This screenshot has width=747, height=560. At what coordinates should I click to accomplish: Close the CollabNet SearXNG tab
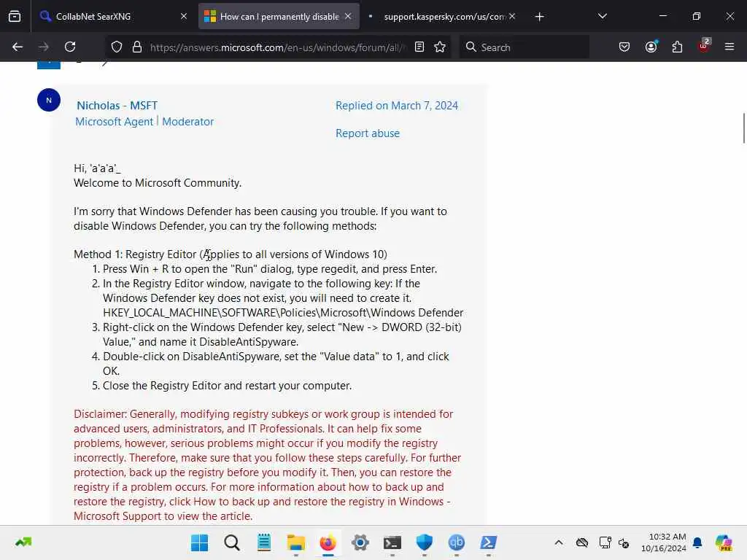pos(184,16)
